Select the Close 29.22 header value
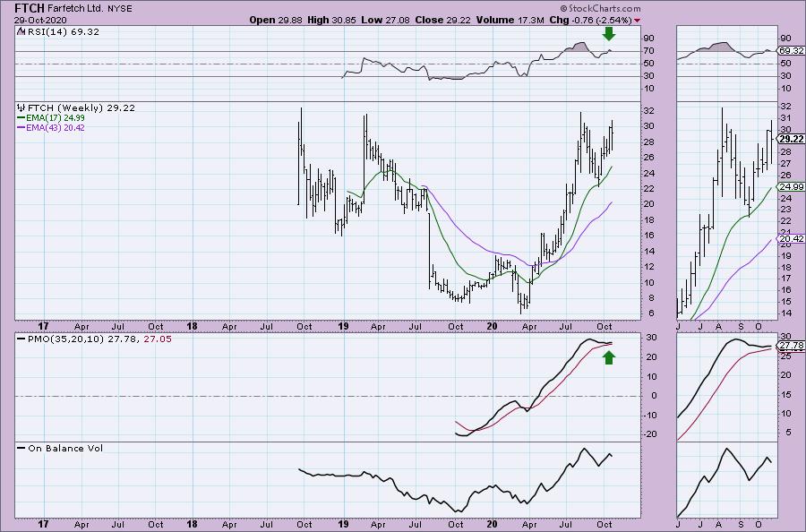 [442, 20]
